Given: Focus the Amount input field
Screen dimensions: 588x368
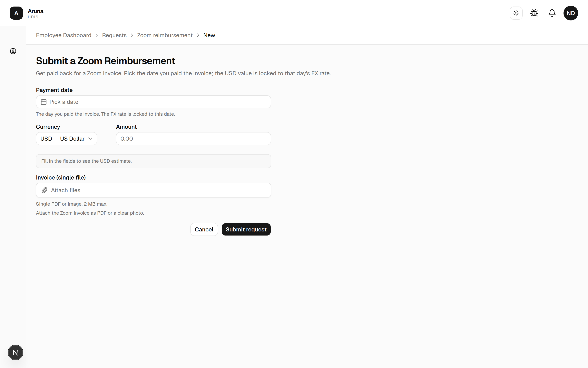Looking at the screenshot, I should tap(193, 139).
